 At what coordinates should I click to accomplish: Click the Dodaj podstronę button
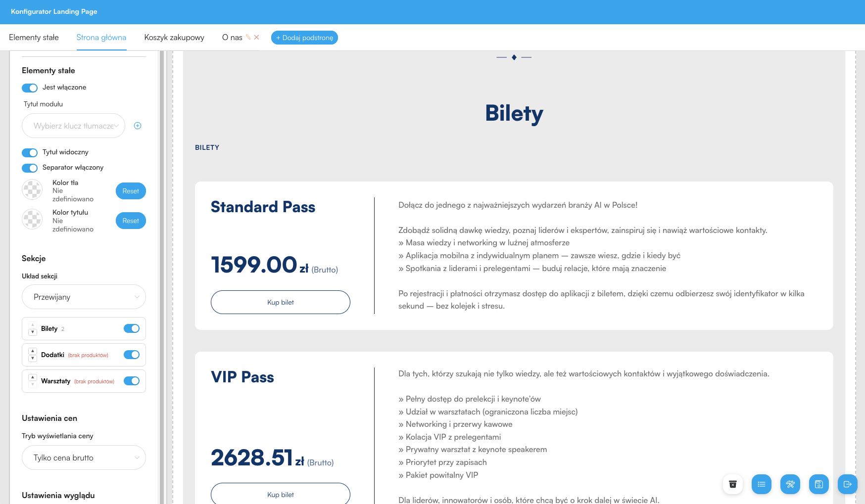[304, 38]
